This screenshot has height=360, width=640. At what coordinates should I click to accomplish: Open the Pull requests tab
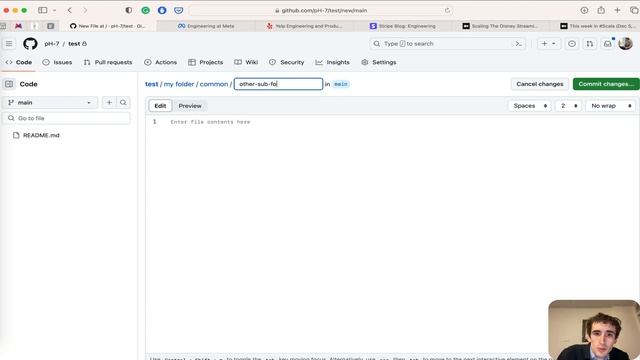[108, 62]
